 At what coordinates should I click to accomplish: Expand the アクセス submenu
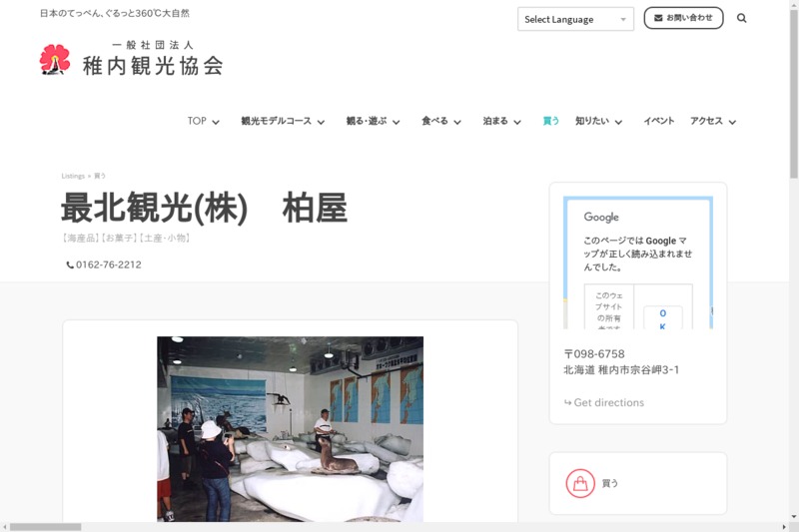click(x=732, y=122)
